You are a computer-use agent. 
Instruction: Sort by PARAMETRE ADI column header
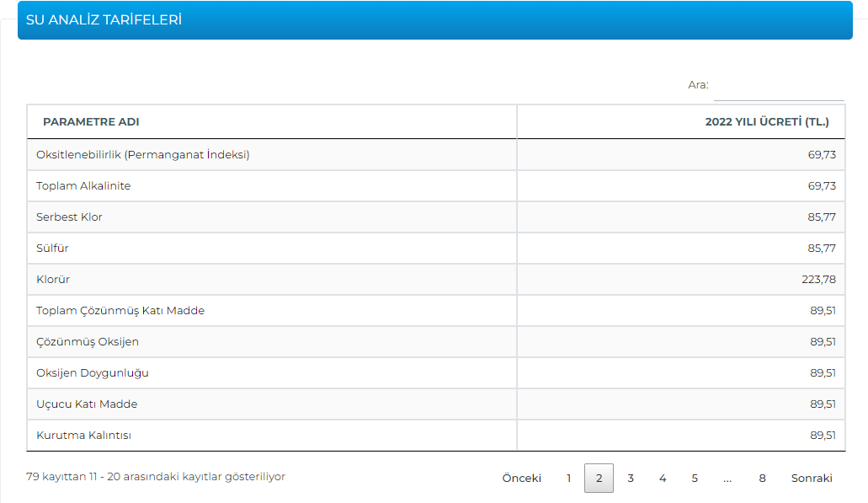pyautogui.click(x=91, y=122)
